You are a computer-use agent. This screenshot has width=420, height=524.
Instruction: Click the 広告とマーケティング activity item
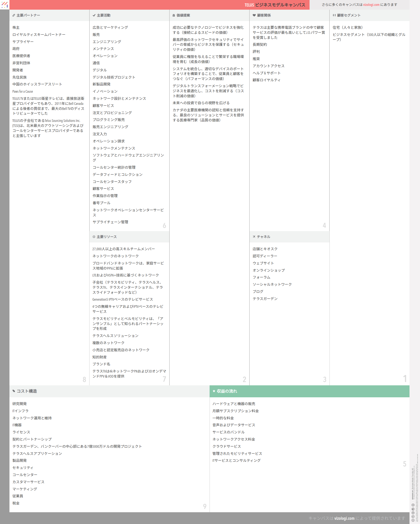(110, 28)
